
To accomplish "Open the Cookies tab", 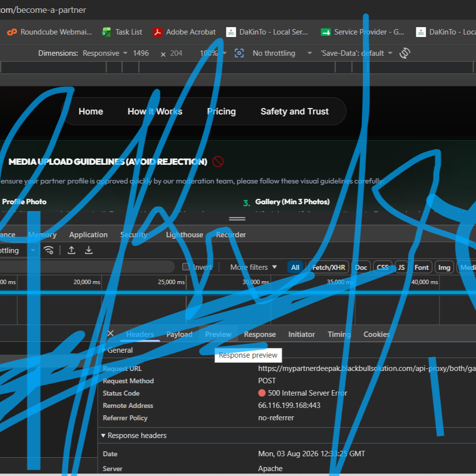I will tap(376, 334).
